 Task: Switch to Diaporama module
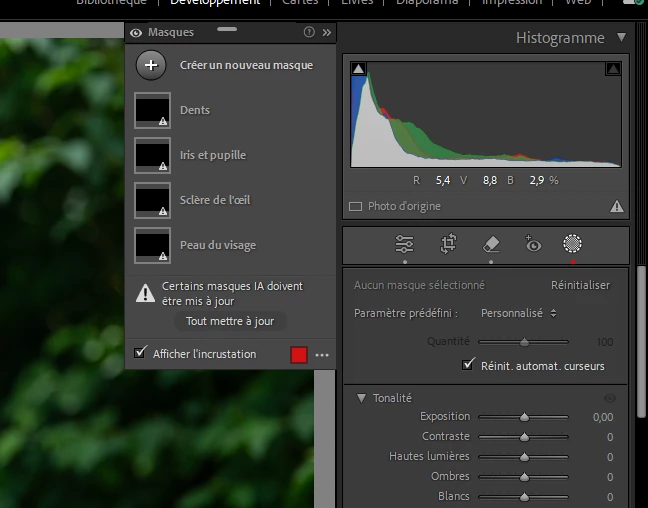click(x=427, y=2)
